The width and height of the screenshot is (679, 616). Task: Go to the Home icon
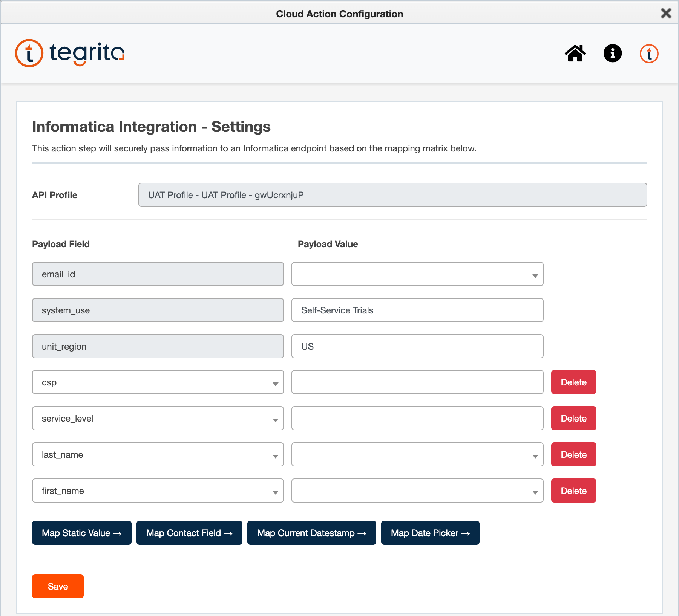(575, 53)
